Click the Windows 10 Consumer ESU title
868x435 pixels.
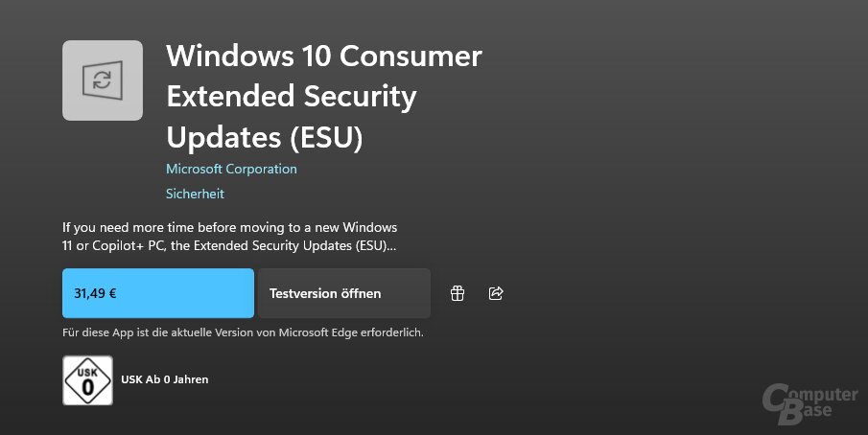point(323,57)
